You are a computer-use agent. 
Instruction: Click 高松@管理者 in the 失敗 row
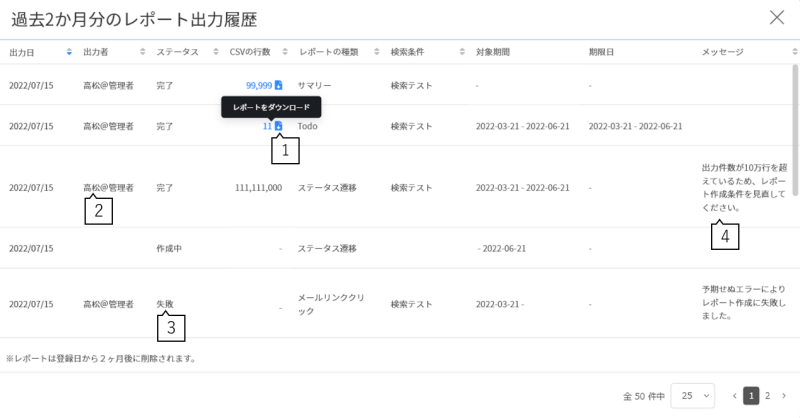[x=108, y=304]
